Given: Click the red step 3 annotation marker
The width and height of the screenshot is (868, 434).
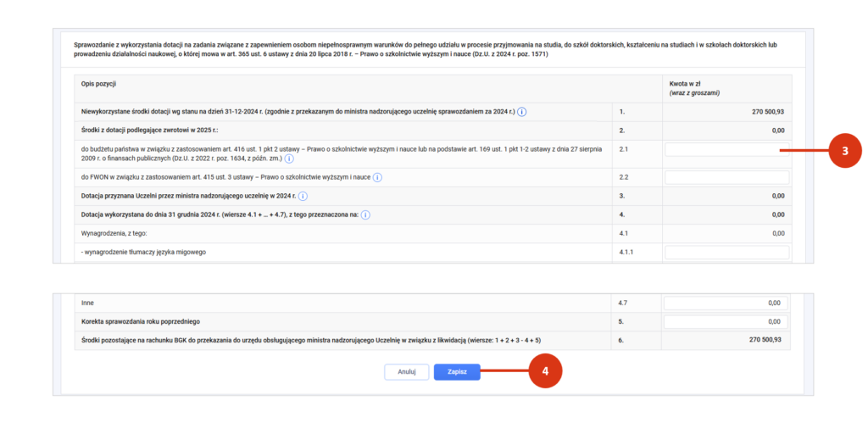Looking at the screenshot, I should pyautogui.click(x=845, y=150).
